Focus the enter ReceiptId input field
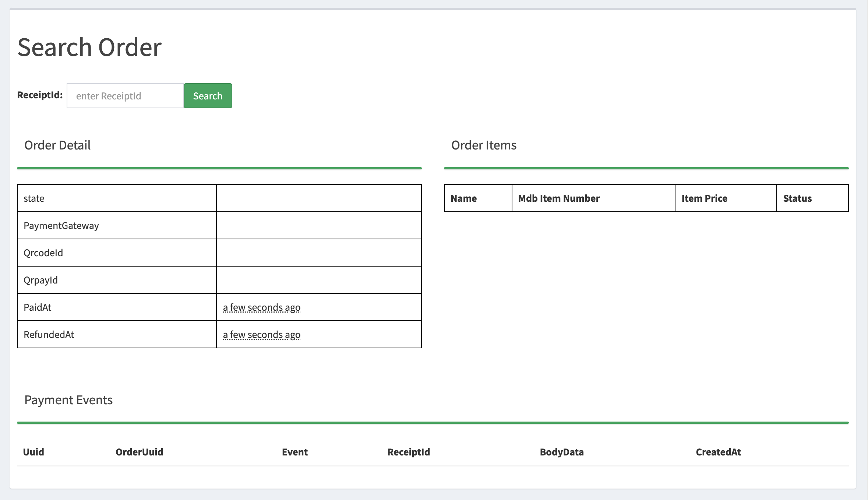Image resolution: width=868 pixels, height=500 pixels. coord(125,96)
